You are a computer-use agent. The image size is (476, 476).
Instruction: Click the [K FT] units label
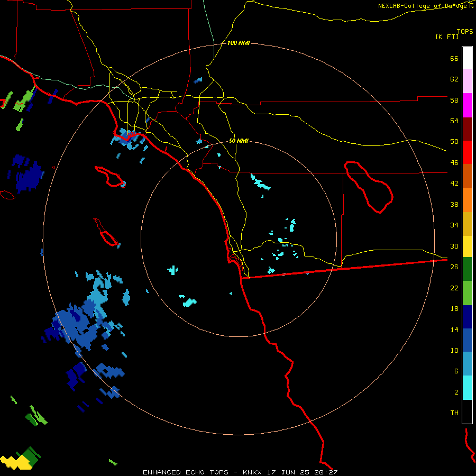pyautogui.click(x=447, y=36)
